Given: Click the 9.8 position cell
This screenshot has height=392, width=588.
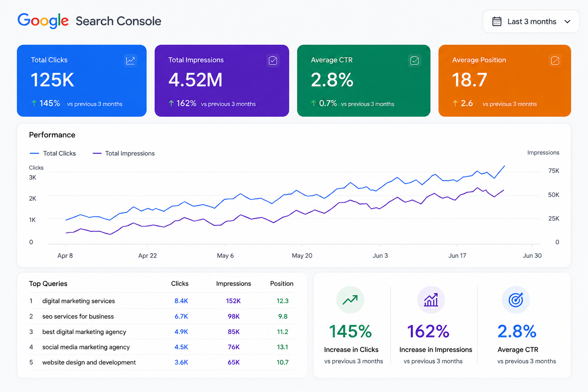Looking at the screenshot, I should [283, 317].
